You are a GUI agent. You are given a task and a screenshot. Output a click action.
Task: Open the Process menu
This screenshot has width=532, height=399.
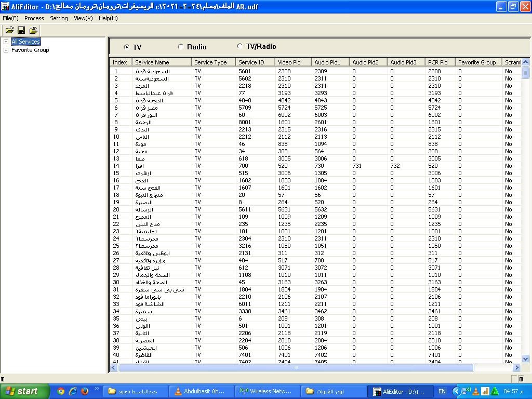(34, 18)
